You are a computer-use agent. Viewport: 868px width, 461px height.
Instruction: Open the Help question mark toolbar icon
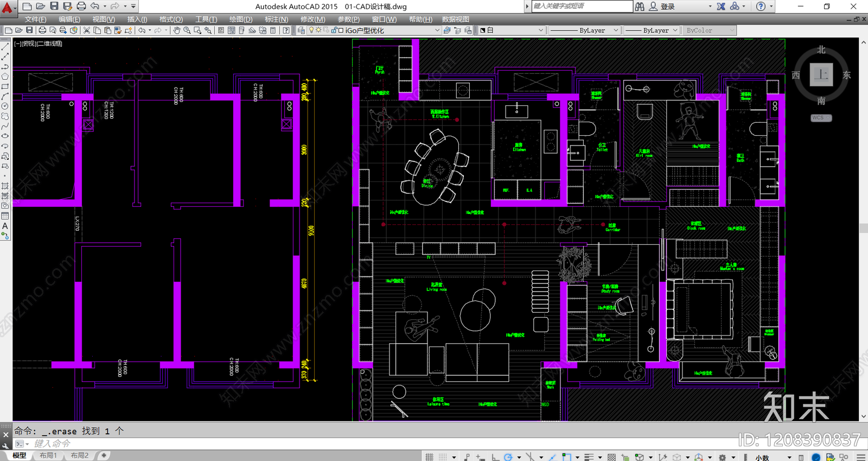coord(286,30)
